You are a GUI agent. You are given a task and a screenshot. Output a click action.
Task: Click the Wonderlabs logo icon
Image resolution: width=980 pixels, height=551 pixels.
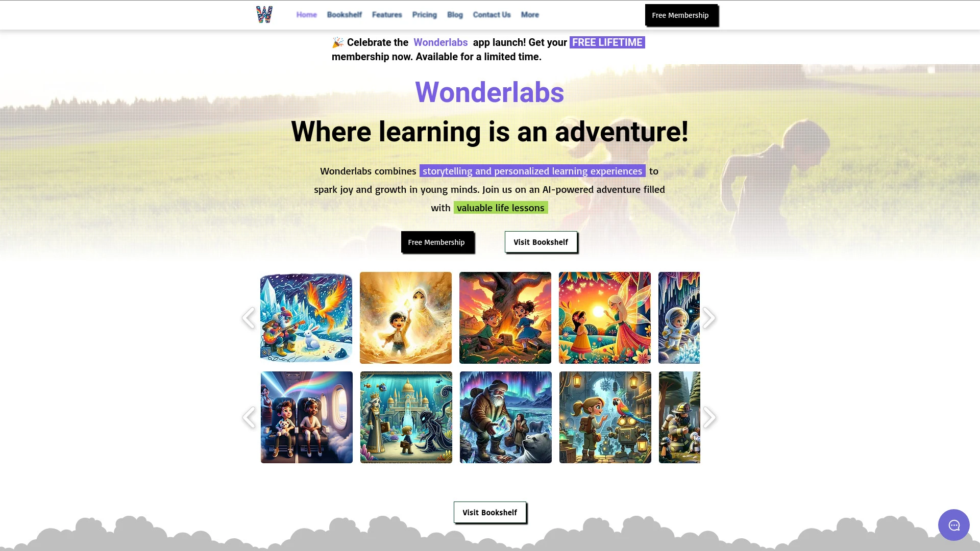point(263,15)
